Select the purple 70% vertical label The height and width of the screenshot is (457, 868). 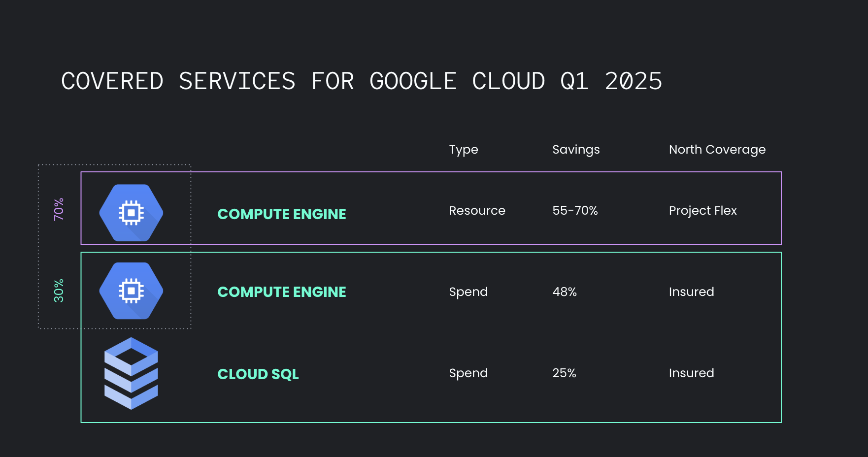click(59, 209)
